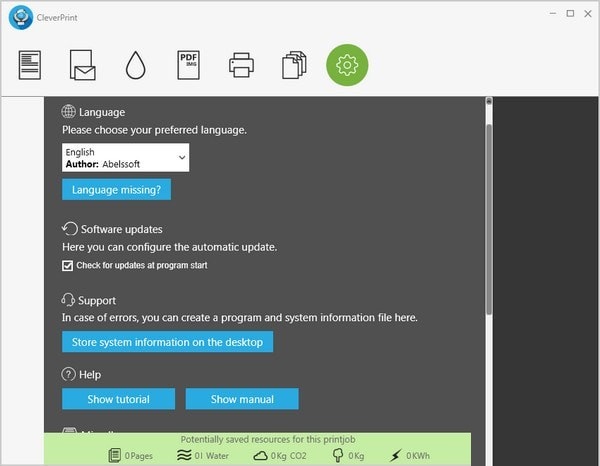The image size is (600, 466).
Task: Select the letterhead envelope toolbar icon
Action: pos(83,65)
